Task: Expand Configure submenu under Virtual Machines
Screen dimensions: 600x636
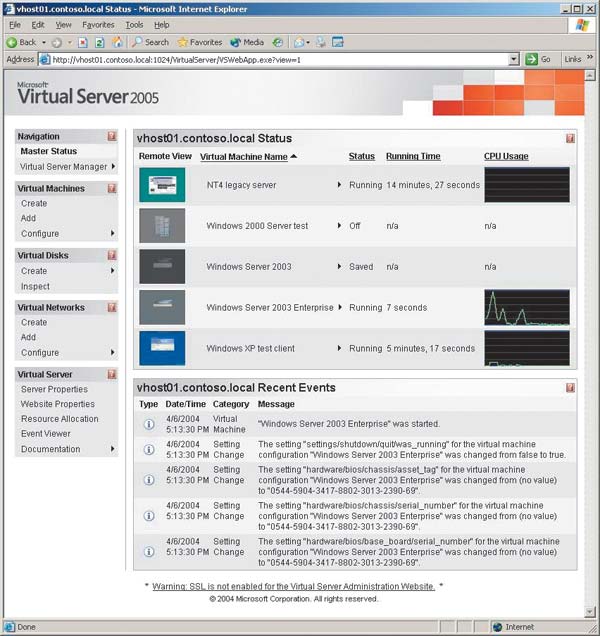Action: click(x=113, y=233)
